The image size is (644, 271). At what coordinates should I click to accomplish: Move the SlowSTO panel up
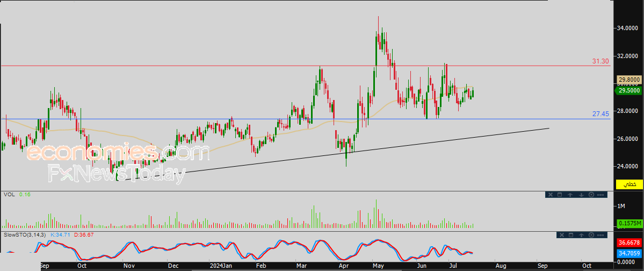(x=581, y=235)
